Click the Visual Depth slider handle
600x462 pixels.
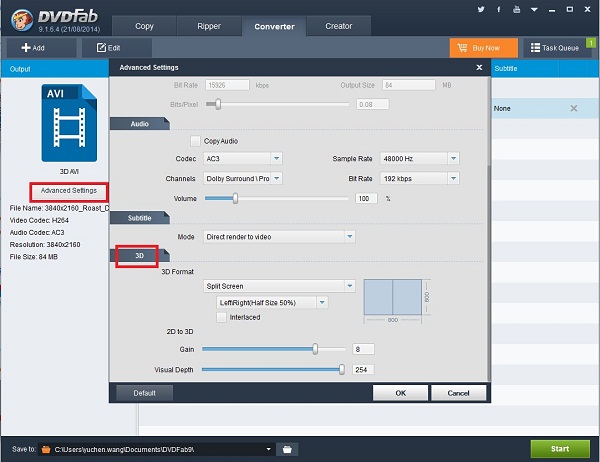342,369
